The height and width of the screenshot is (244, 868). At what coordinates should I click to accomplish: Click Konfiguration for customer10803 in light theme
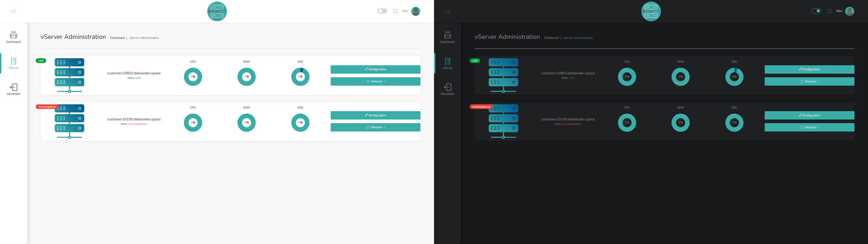[x=375, y=69]
